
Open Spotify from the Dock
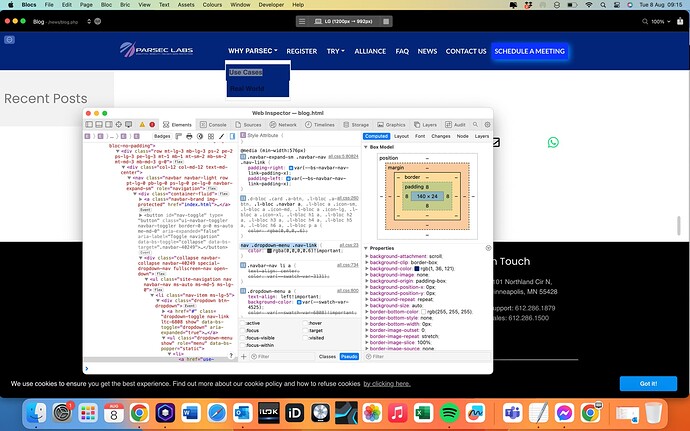point(449,413)
